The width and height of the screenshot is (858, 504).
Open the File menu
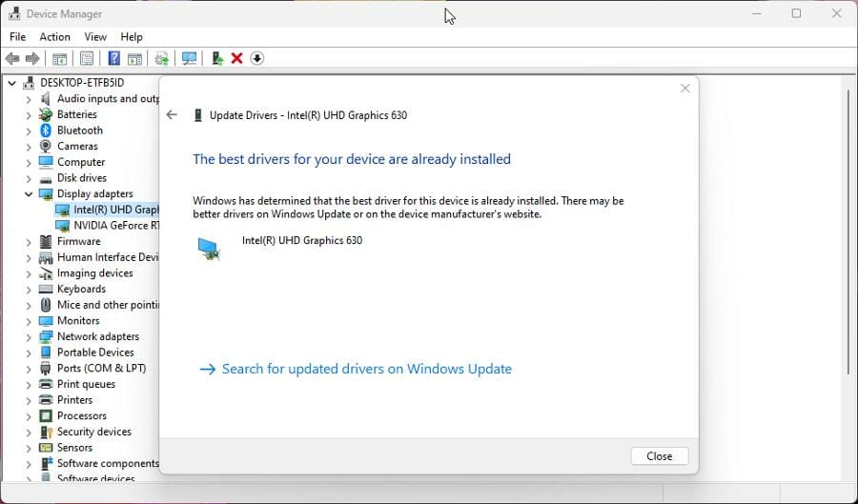coord(17,36)
